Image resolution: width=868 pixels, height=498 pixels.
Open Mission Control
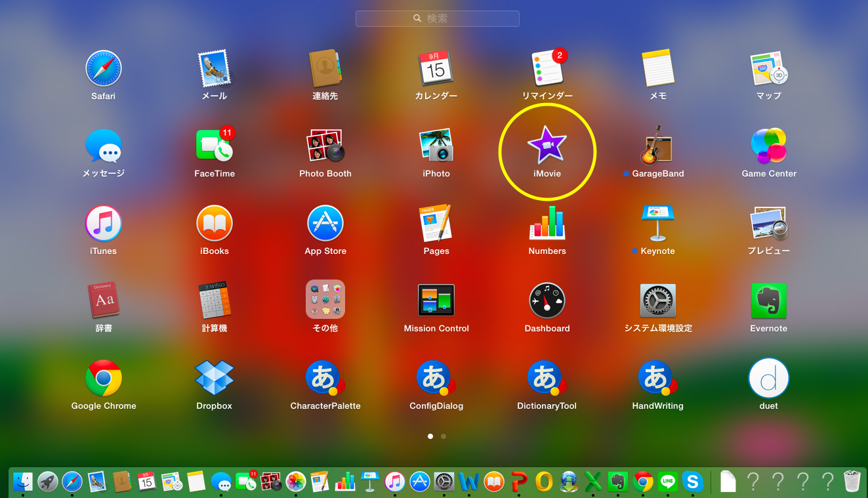pyautogui.click(x=436, y=301)
